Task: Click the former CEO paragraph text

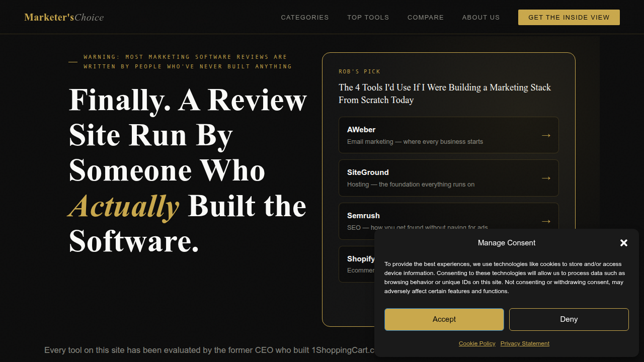Action: pos(209,350)
